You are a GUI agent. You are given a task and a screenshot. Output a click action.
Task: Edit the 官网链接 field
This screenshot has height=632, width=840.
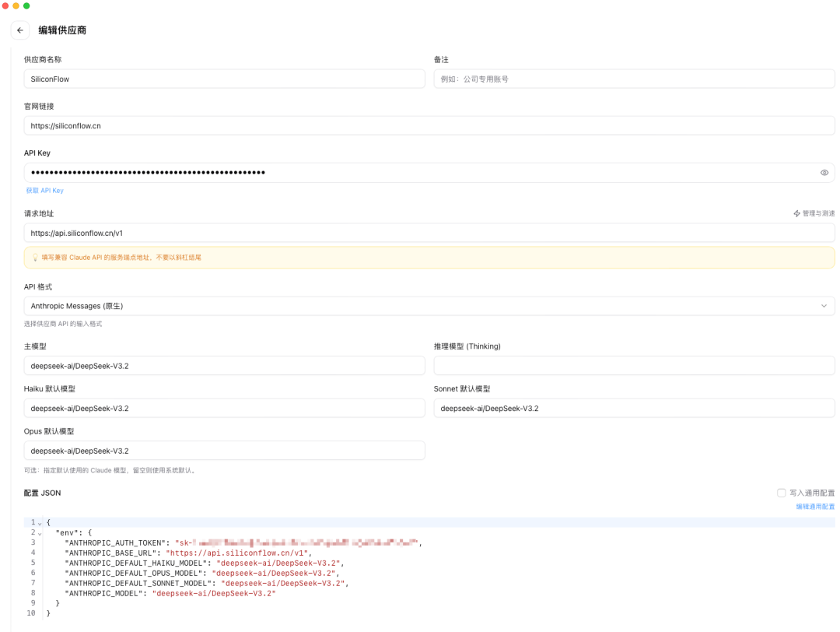tap(429, 125)
